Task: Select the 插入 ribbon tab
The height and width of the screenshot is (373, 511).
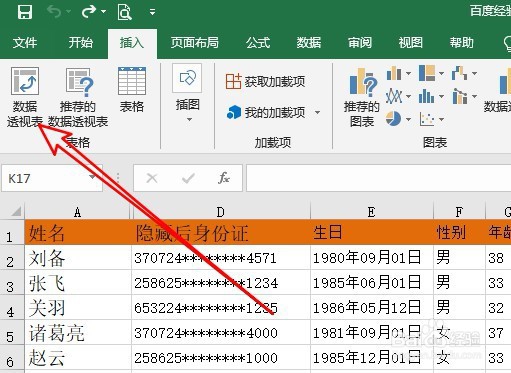Action: click(132, 43)
